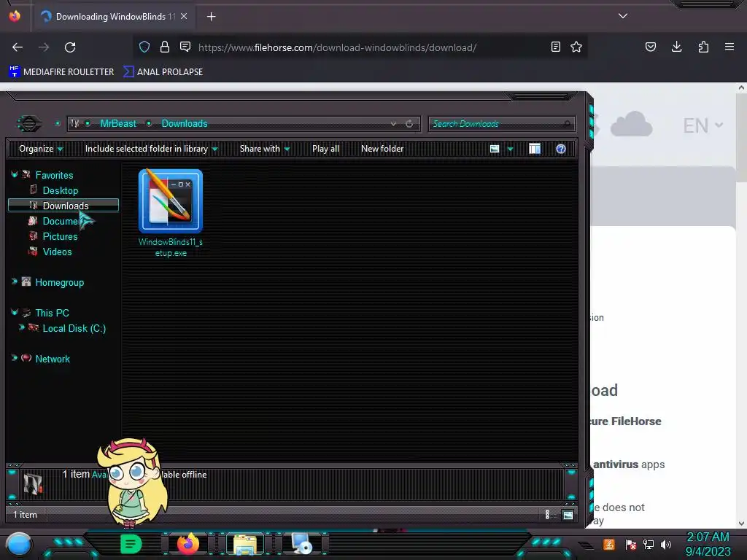Image resolution: width=747 pixels, height=560 pixels.
Task: Open the Organize menu
Action: pyautogui.click(x=41, y=149)
